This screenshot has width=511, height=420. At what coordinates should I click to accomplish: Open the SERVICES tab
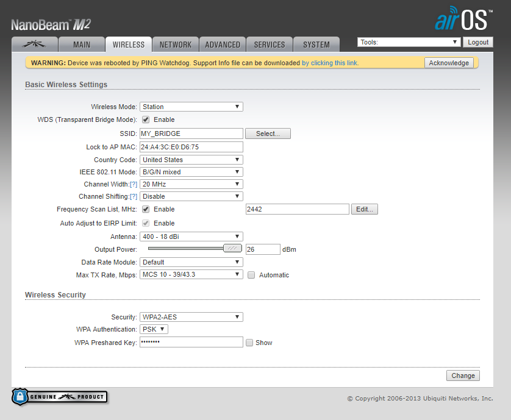tap(269, 44)
